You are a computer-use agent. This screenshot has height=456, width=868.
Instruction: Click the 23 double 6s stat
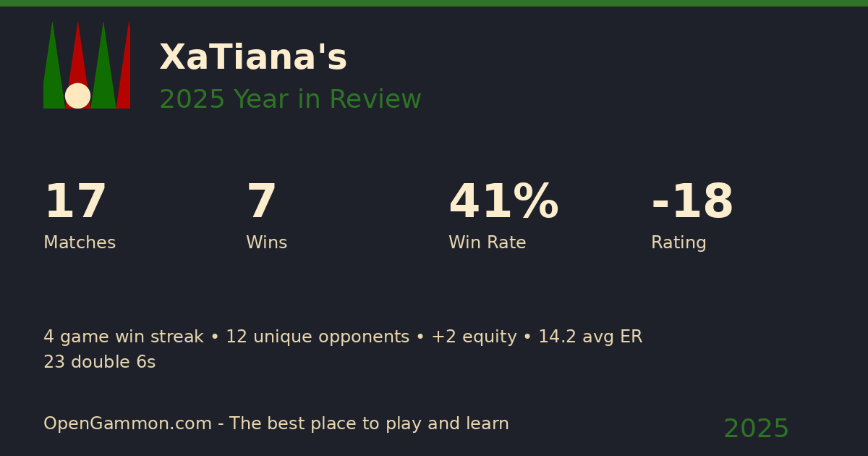point(99,363)
